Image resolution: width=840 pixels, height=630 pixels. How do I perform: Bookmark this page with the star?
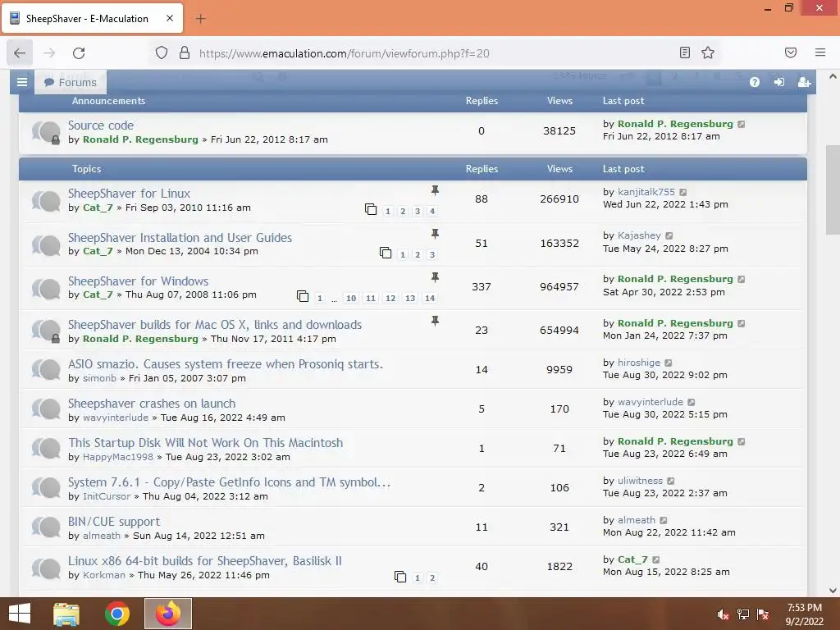708,52
